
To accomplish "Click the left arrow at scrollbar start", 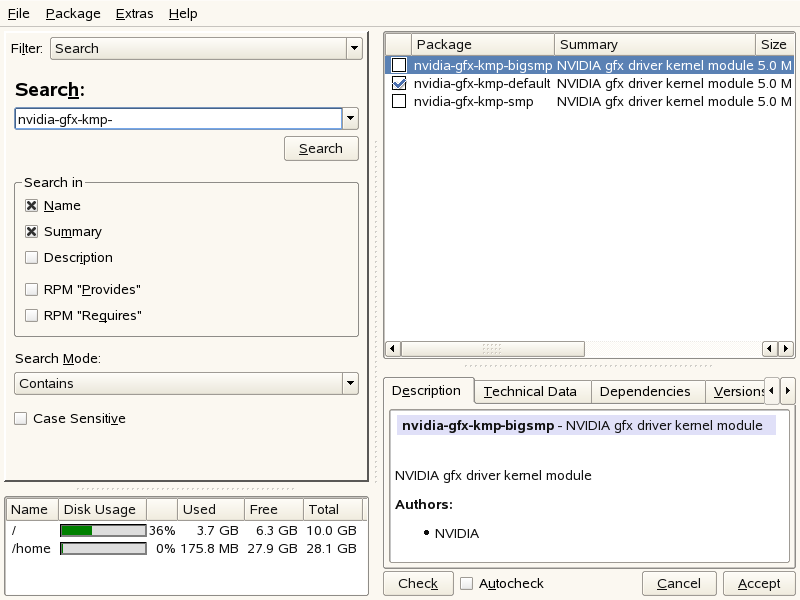I will (x=392, y=349).
